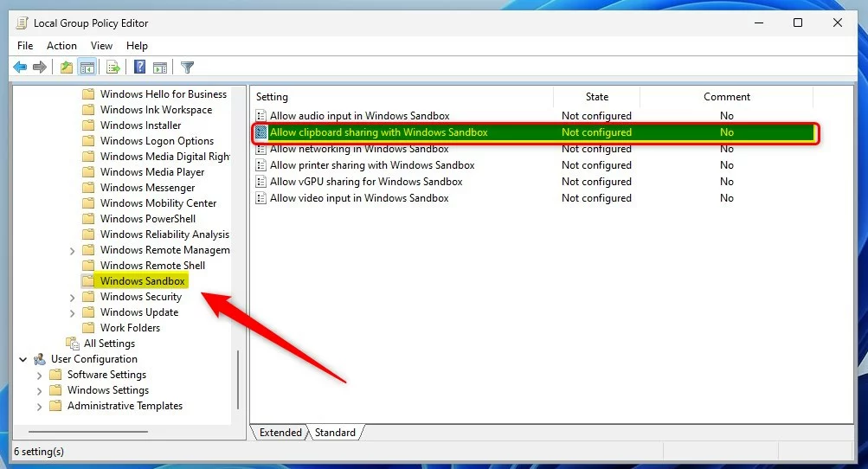Toggle the Show/Hide Console Tree icon
868x469 pixels.
[x=87, y=67]
